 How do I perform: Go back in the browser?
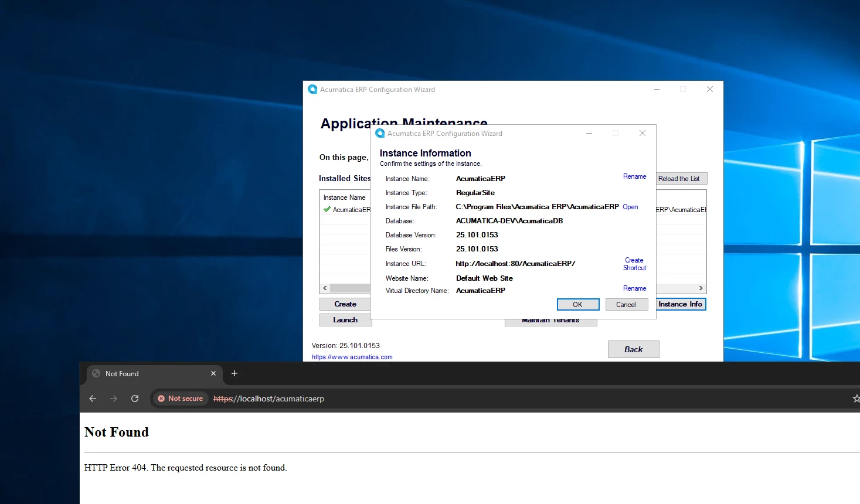tap(93, 399)
